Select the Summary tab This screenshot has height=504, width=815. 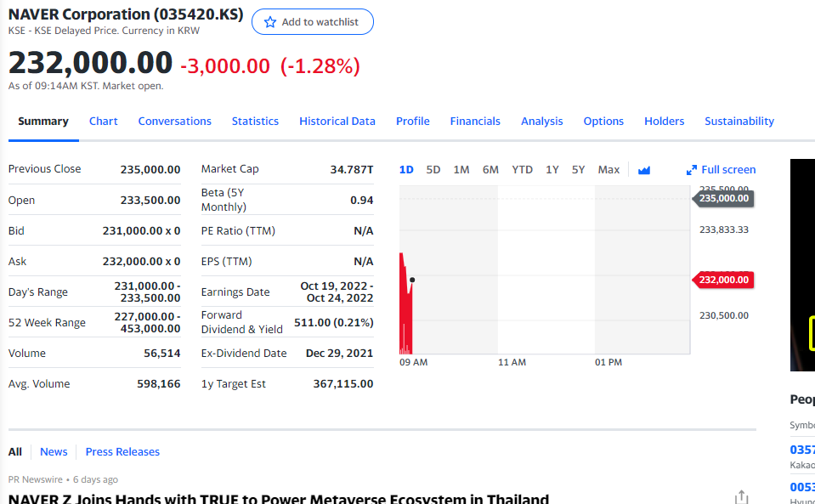point(43,121)
